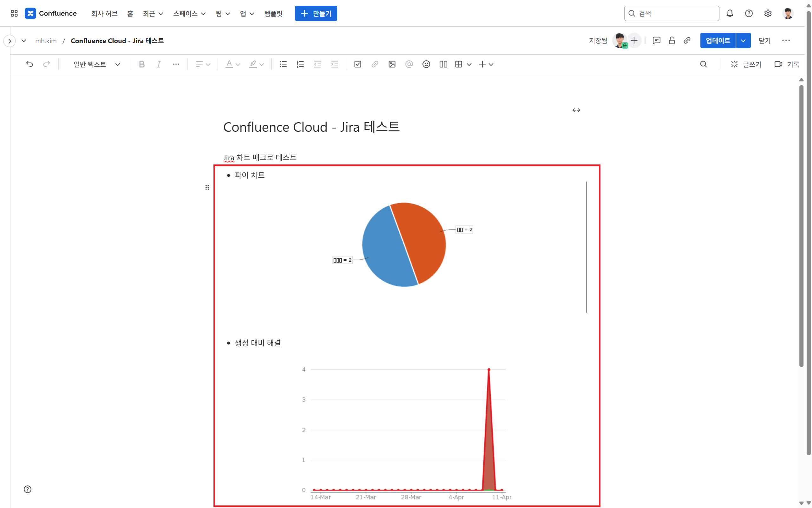Screen dimensions: 812x508
Task: Open settings gear in top bar
Action: click(x=768, y=13)
